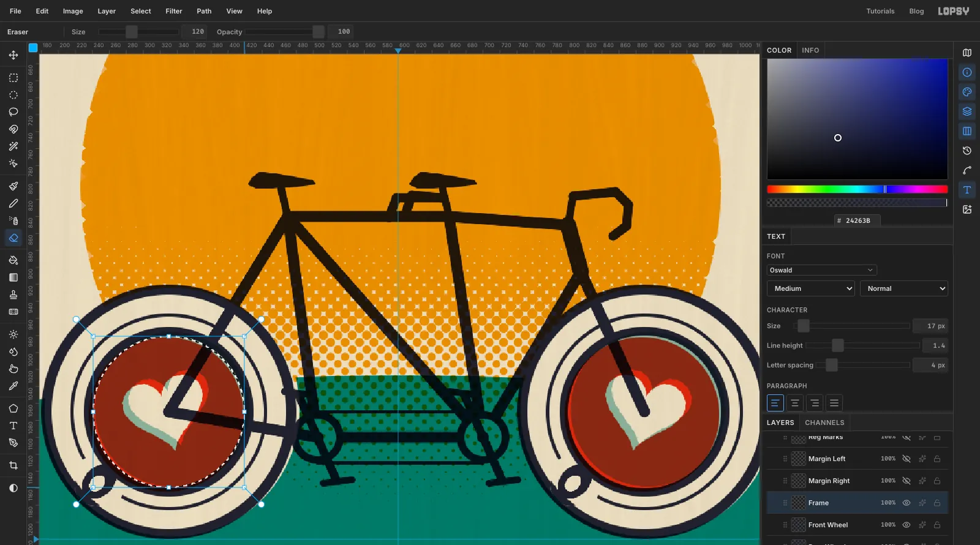Select the Gradient tool
Screen dimensions: 980x545
13,277
